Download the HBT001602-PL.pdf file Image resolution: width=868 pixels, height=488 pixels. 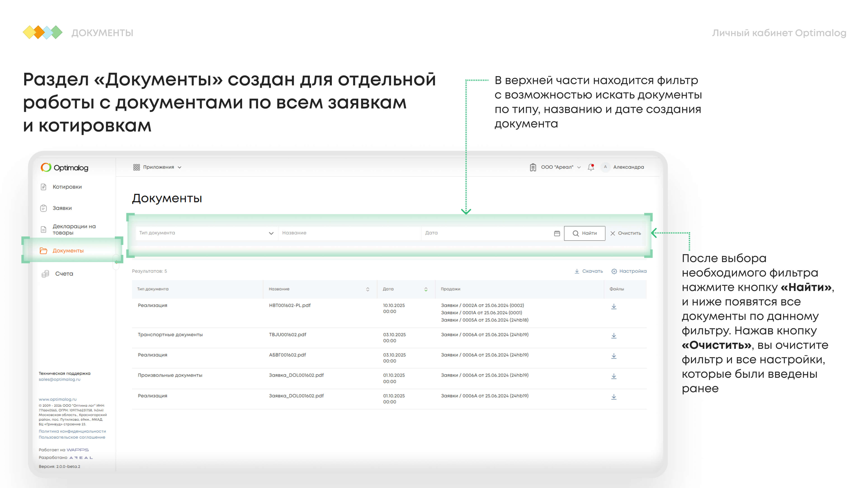pos(614,307)
